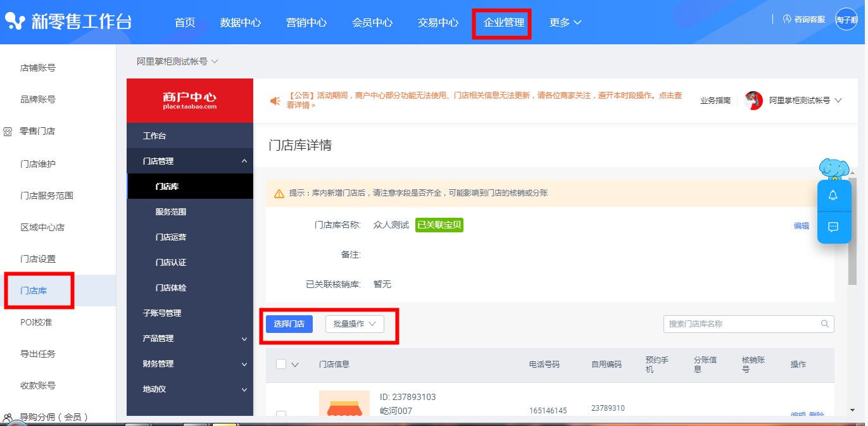Open 企业管理 in top navigation
Screen dimensions: 868x426
(504, 22)
